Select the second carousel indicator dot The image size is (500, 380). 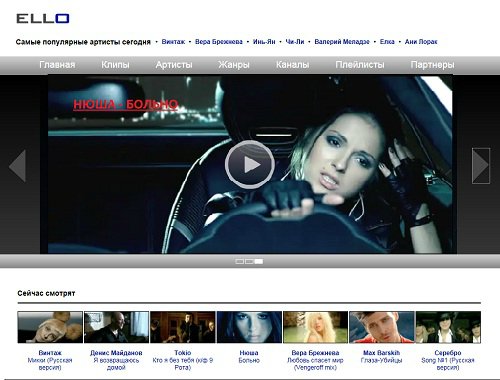[249, 261]
